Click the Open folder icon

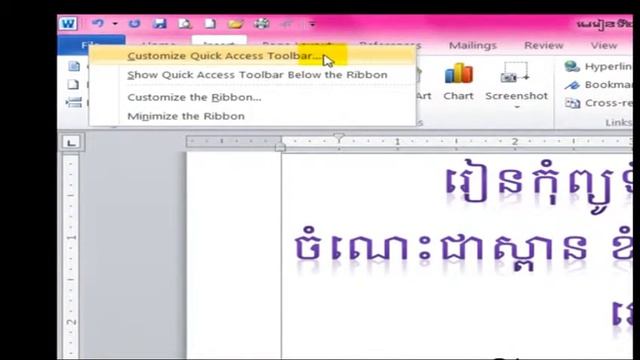[x=236, y=24]
